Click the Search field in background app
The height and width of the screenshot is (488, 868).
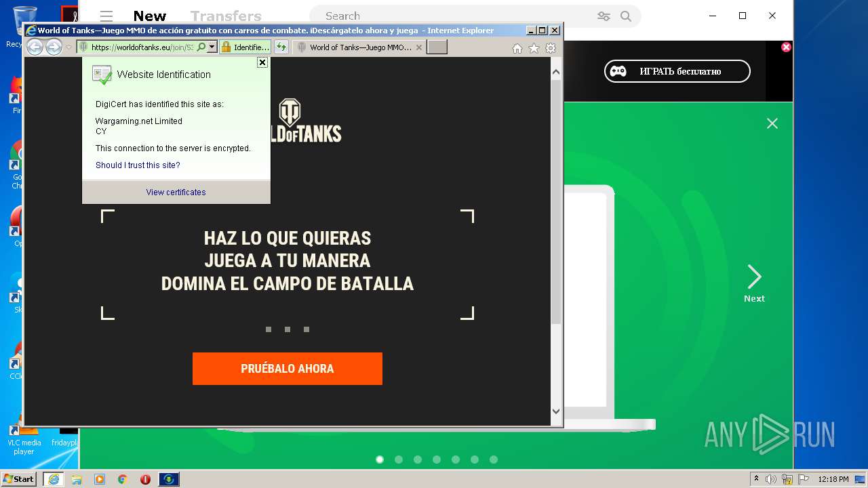click(x=475, y=16)
